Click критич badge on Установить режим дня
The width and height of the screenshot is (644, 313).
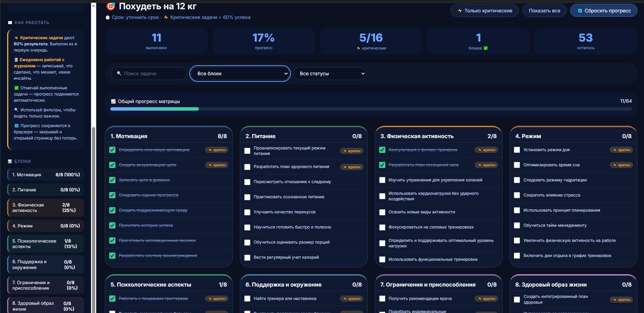point(622,150)
